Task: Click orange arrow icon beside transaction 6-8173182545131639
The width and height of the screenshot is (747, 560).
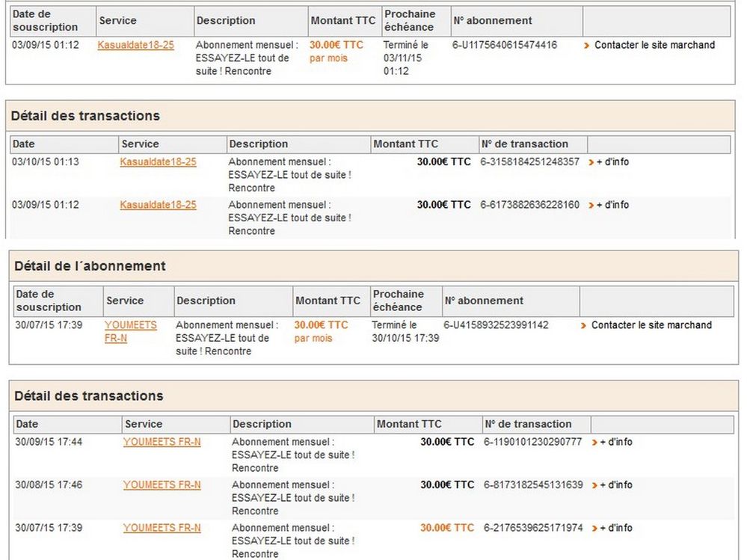Action: (x=594, y=485)
